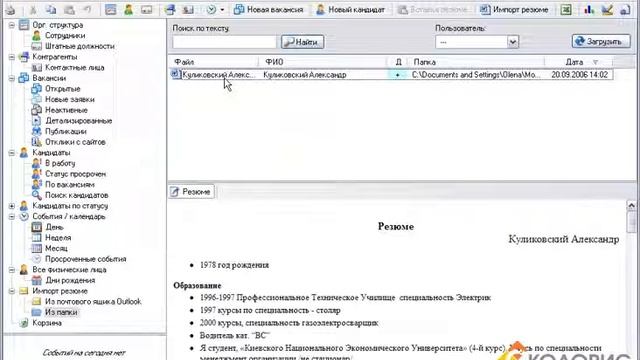Click the paste toolbar icon
The width and height of the screenshot is (640, 360).
pos(69,9)
